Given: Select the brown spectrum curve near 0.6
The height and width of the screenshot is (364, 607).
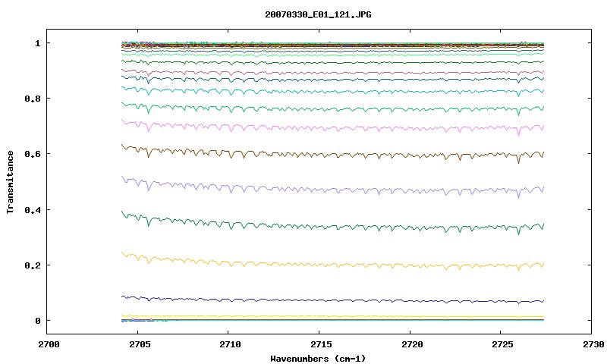Looking at the screenshot, I should coord(333,155).
